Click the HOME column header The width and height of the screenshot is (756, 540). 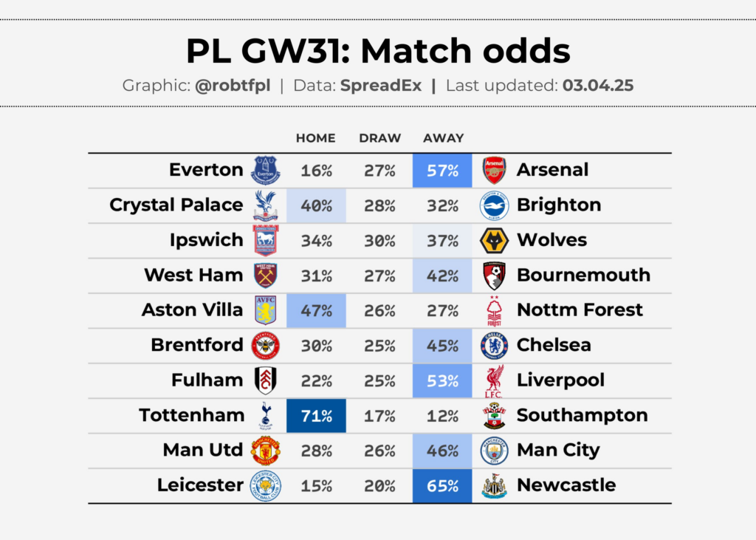(x=315, y=138)
